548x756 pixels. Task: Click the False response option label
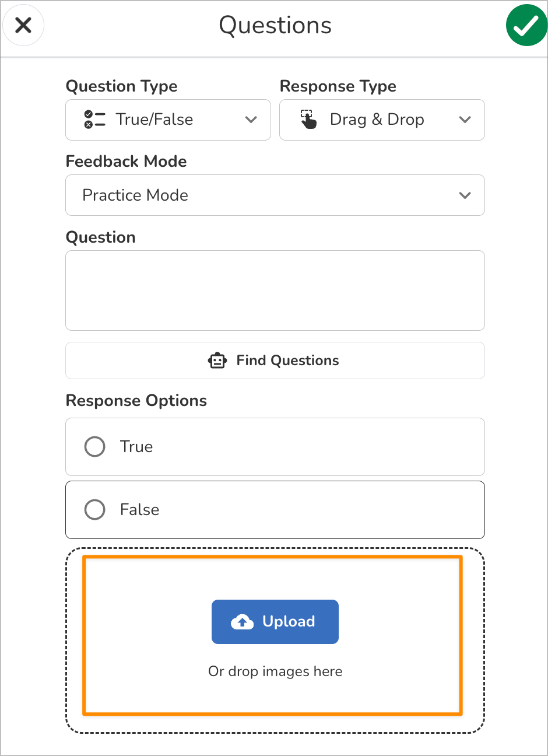click(x=139, y=510)
